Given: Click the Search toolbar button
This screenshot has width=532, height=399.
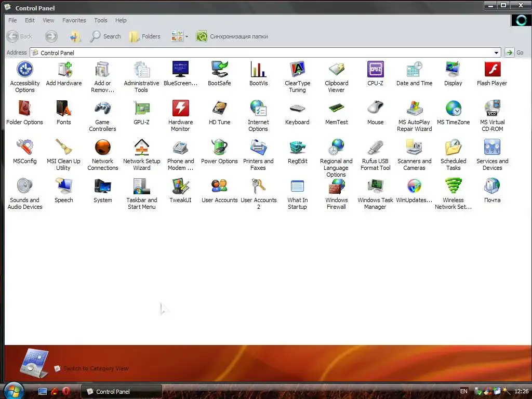Looking at the screenshot, I should [105, 36].
